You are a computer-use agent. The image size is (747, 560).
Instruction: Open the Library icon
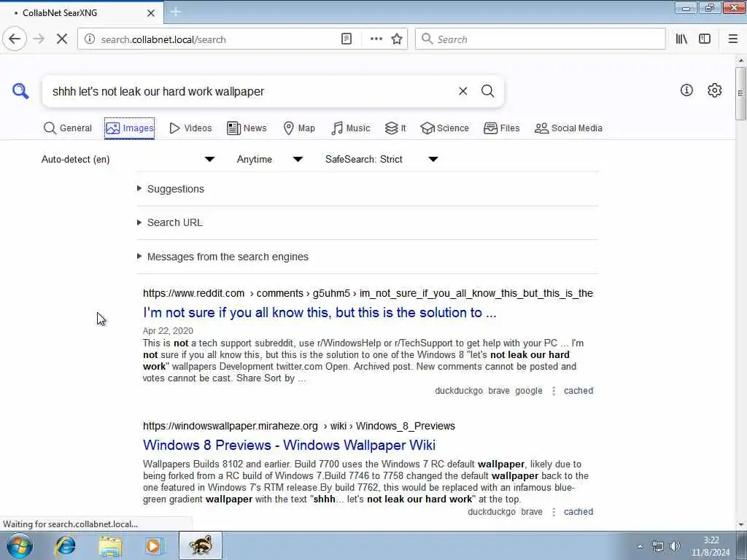pos(681,39)
